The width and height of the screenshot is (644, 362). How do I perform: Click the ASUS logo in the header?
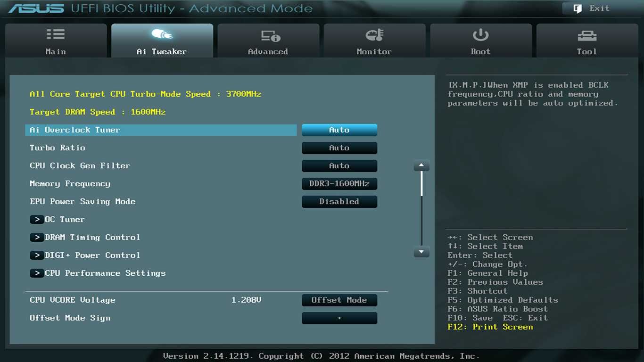coord(36,8)
